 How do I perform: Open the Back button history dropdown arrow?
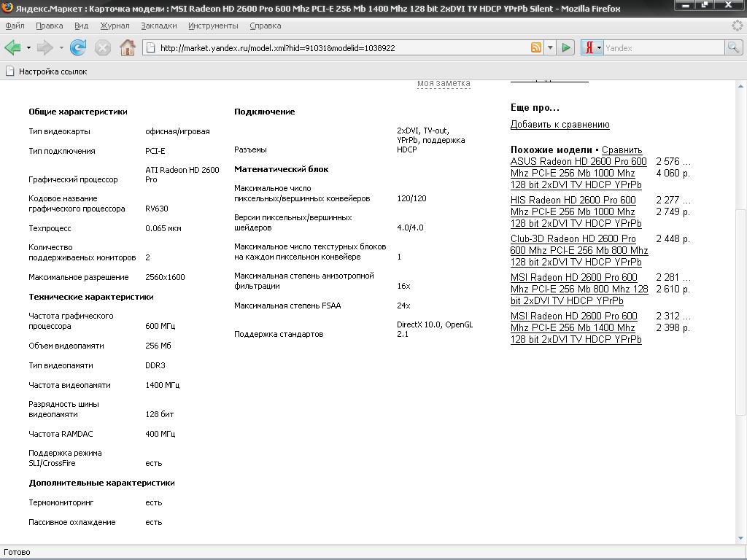(x=28, y=47)
